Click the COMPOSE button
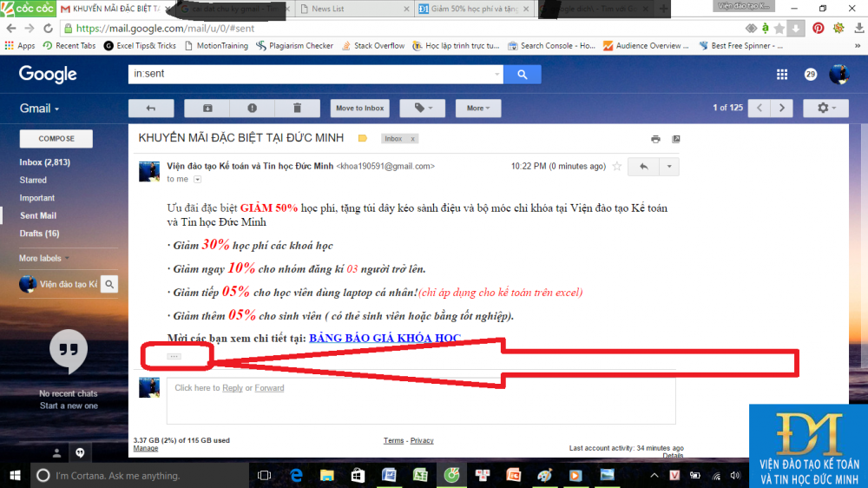Image resolution: width=868 pixels, height=488 pixels. (x=56, y=138)
